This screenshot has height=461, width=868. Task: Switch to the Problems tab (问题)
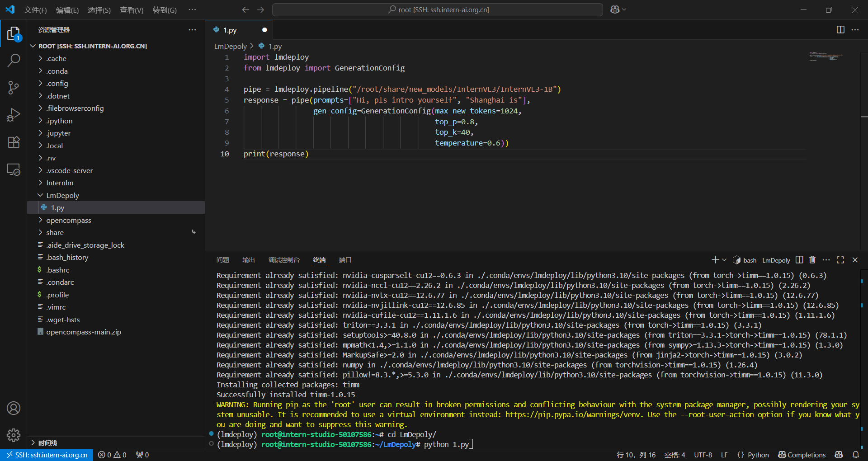pyautogui.click(x=223, y=260)
